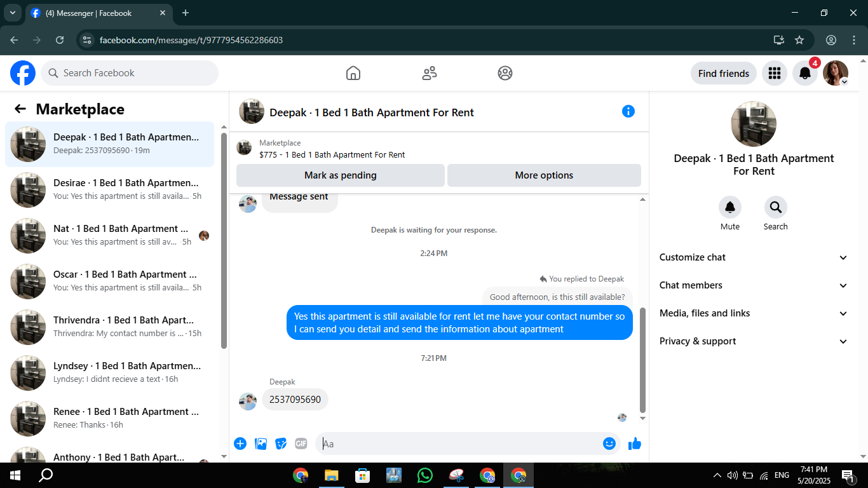Click the Mark as pending button

pos(341,175)
